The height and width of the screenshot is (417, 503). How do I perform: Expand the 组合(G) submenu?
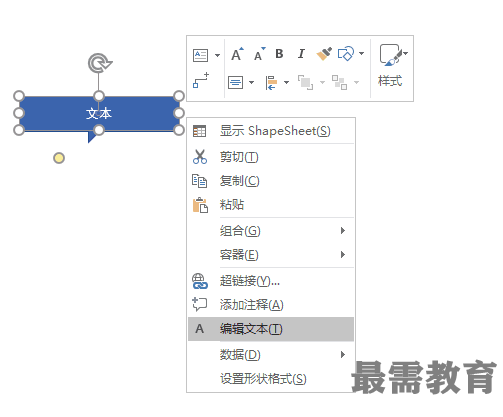[271, 231]
